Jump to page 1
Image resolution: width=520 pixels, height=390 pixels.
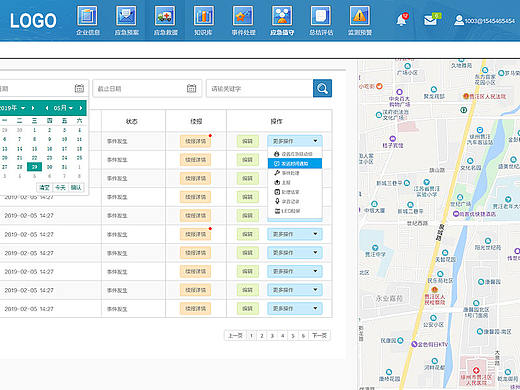click(251, 336)
